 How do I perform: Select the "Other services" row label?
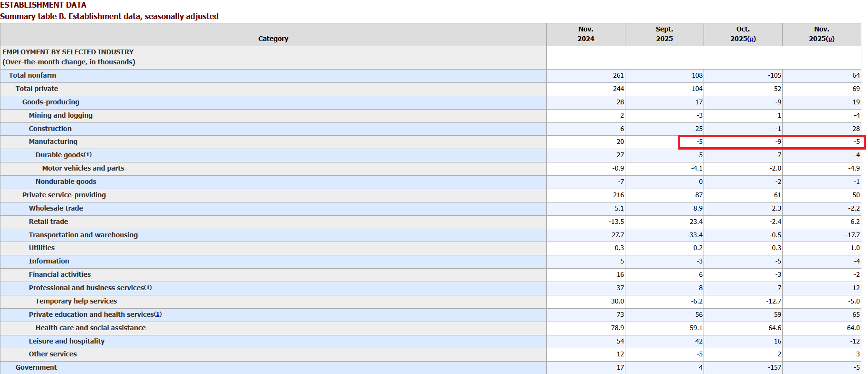(x=52, y=354)
